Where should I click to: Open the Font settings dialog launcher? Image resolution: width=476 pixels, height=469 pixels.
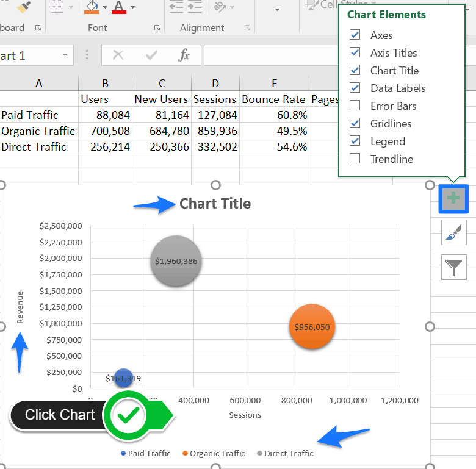[157, 28]
